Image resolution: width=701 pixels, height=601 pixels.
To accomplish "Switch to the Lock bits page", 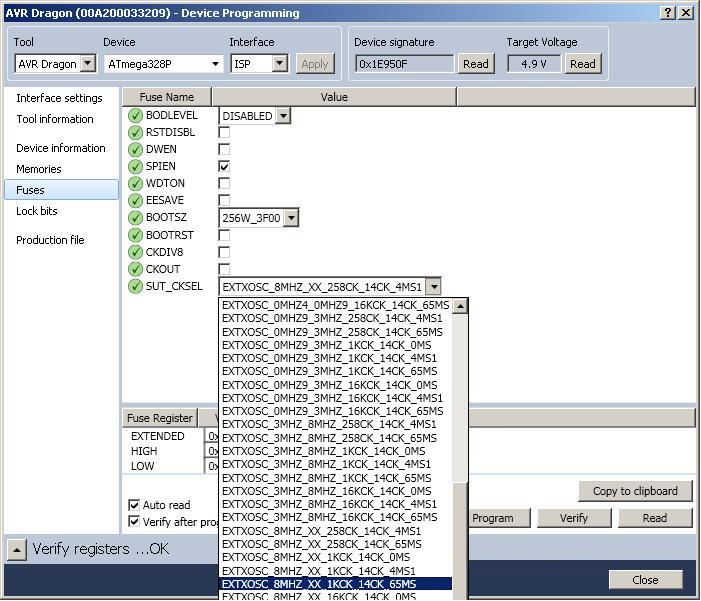I will click(37, 211).
